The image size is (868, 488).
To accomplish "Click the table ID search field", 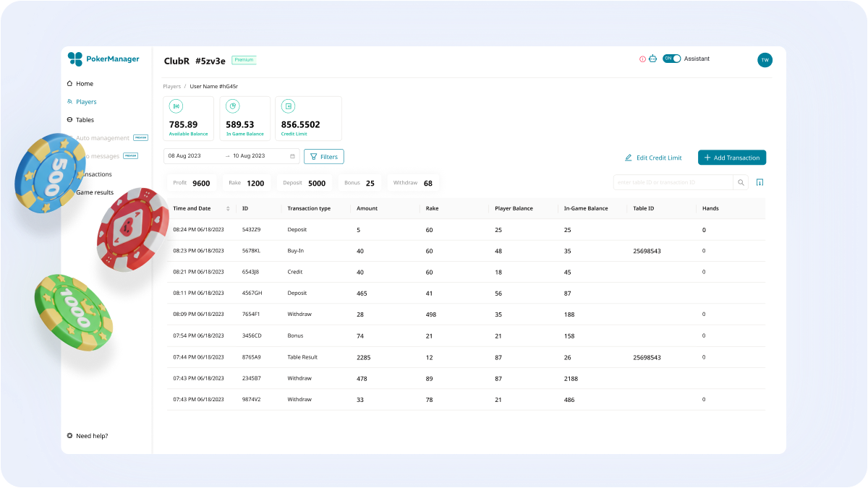I will point(673,183).
